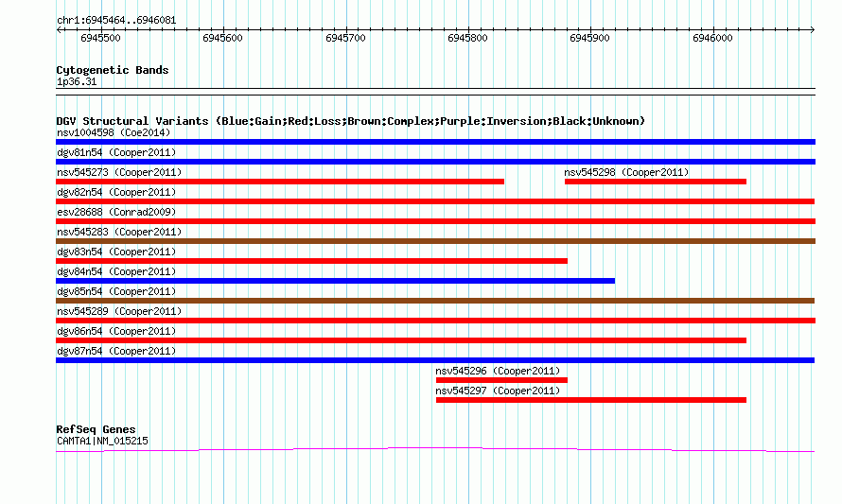Viewport: 842px width, 504px height.
Task: Click ruler position 6945700
Action: (x=345, y=38)
